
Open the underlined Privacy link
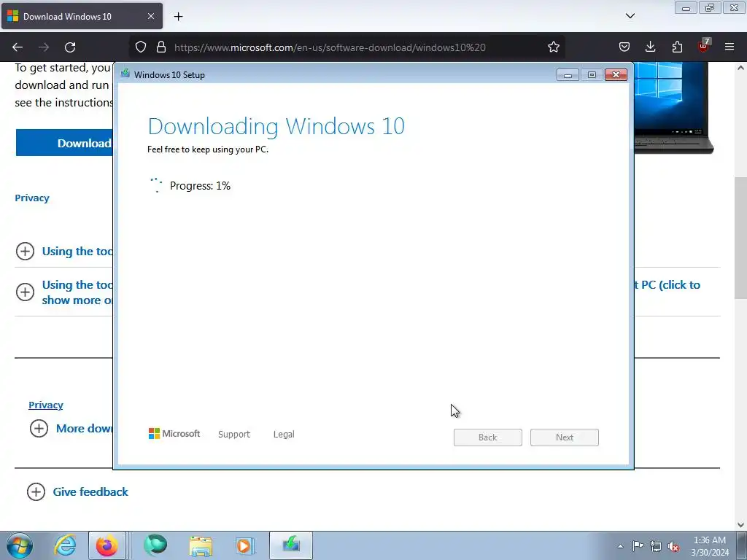click(x=46, y=405)
